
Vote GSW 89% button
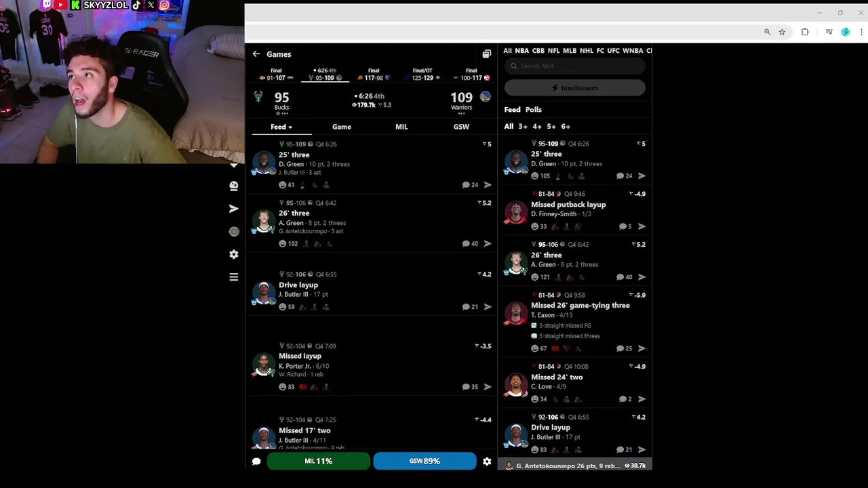click(425, 462)
